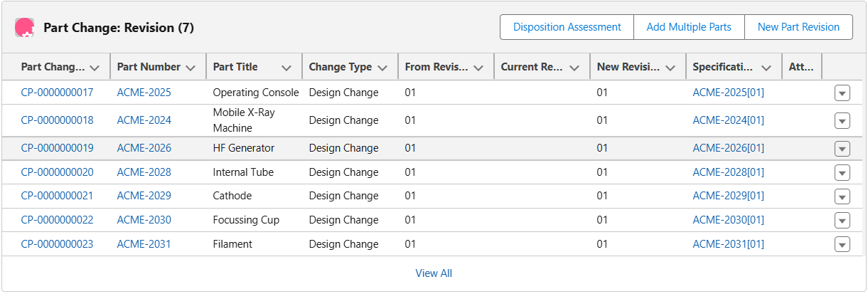
Task: Open part number ACME-2030 link
Action: point(144,220)
